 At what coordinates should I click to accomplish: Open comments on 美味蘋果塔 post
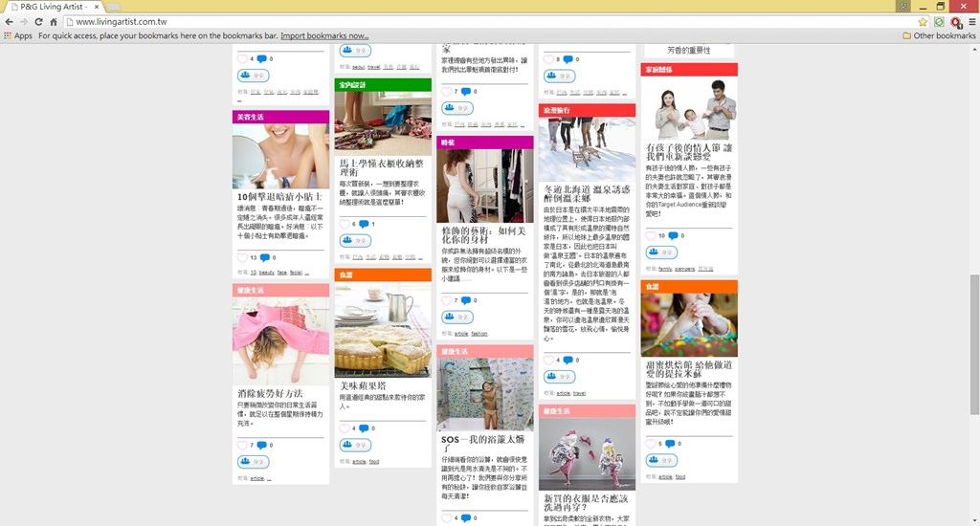[364, 428]
